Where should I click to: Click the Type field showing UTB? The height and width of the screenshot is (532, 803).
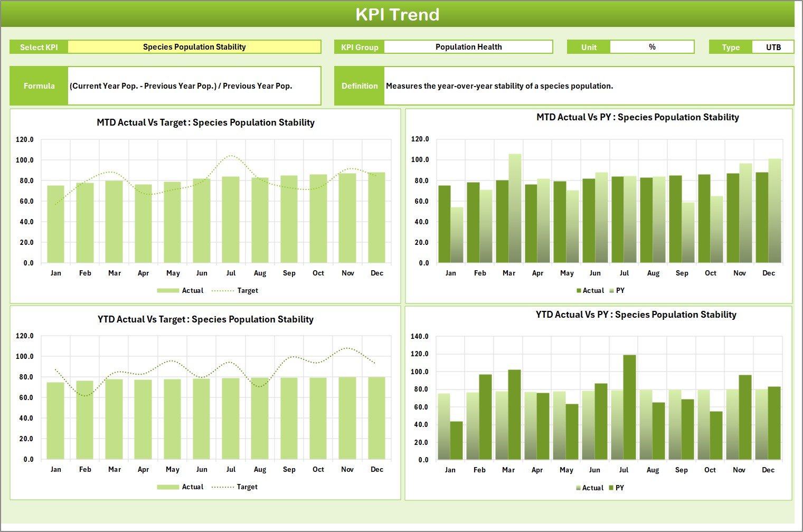tap(773, 46)
